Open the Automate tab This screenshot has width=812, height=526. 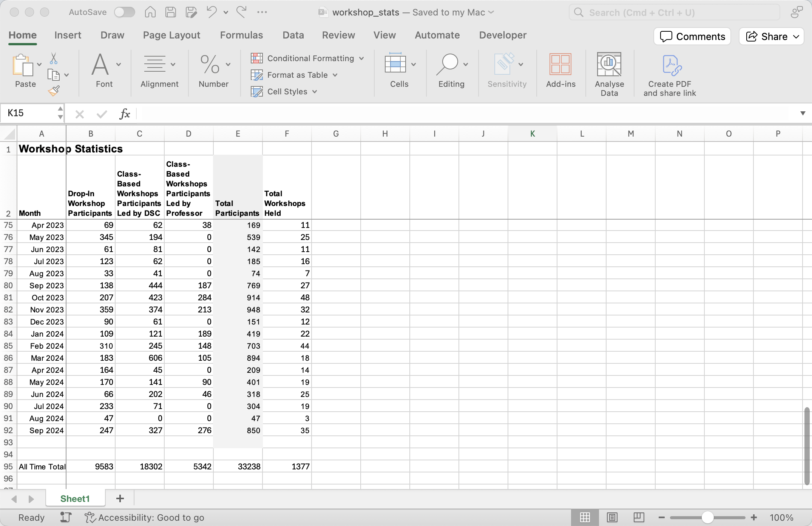point(437,35)
